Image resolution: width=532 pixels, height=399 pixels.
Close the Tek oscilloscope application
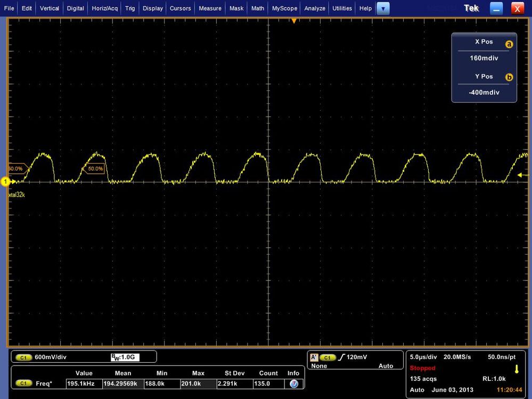click(518, 9)
